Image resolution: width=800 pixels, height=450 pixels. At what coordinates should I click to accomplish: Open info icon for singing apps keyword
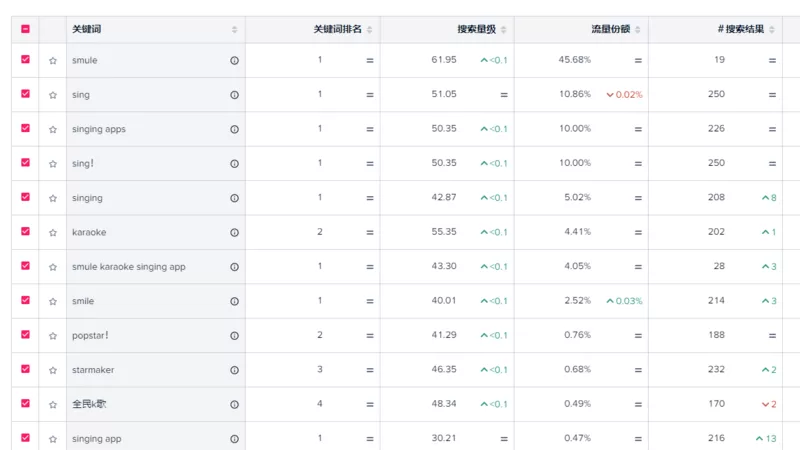coord(234,129)
